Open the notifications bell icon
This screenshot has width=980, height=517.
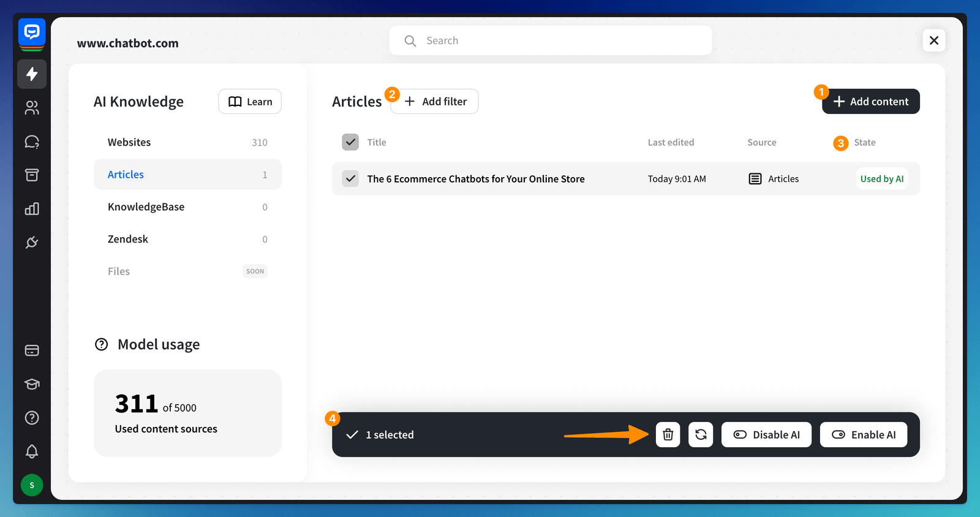32,451
